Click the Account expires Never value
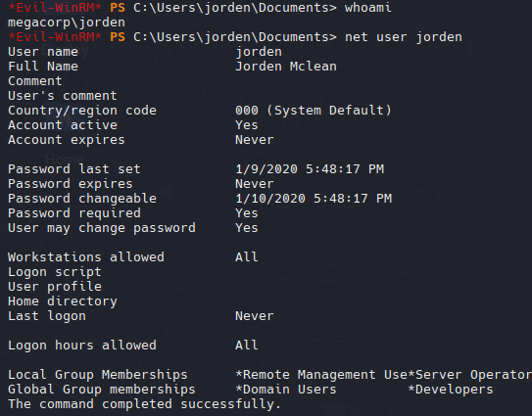The image size is (532, 416). 255,140
